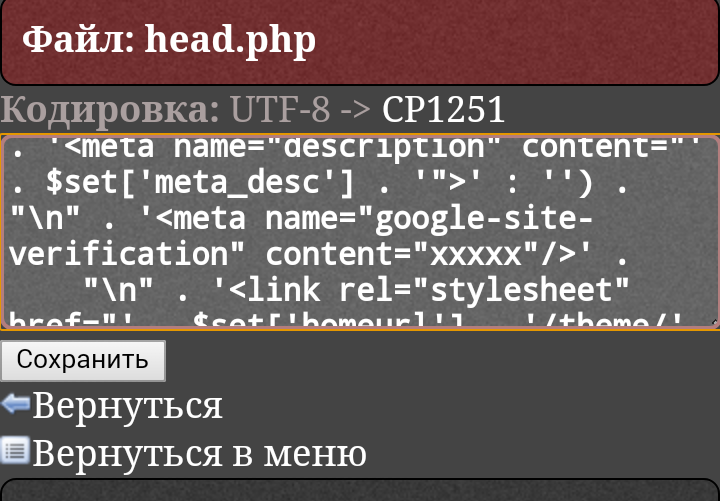Open the Вернуться в меню link
Viewport: 720px width, 501px height.
[199, 453]
